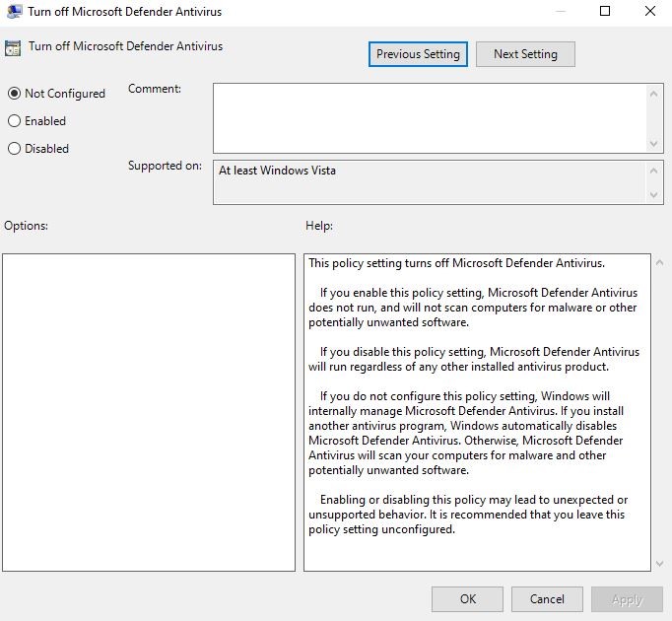Click the greyed-out Apply button
Image resolution: width=672 pixels, height=621 pixels.
click(x=627, y=598)
